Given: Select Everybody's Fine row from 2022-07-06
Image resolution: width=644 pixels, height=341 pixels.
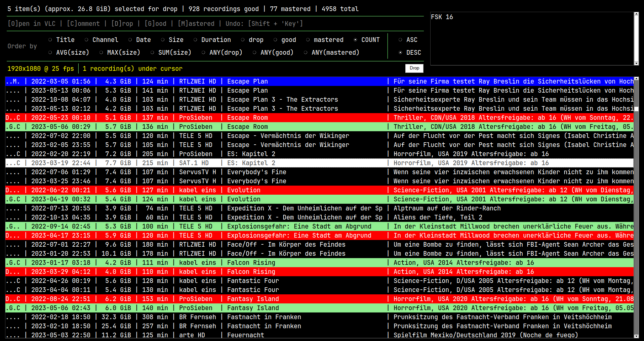Looking at the screenshot, I should (x=319, y=172).
